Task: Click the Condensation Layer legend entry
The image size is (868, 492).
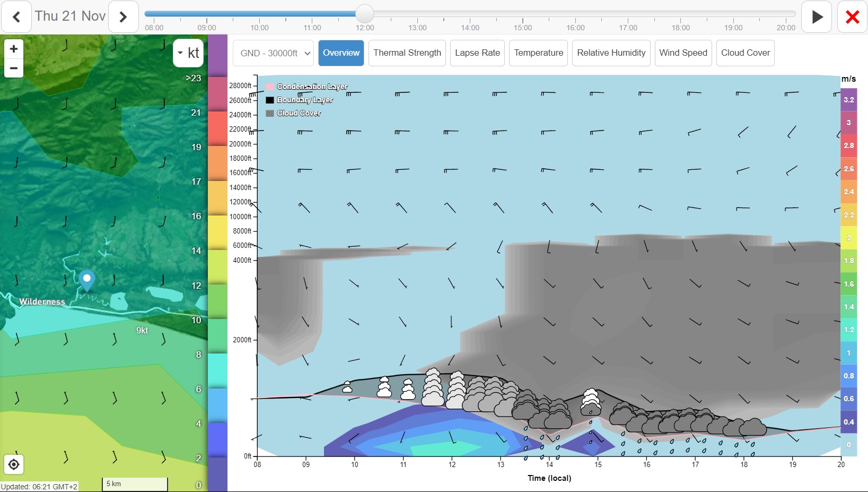Action: pos(306,87)
